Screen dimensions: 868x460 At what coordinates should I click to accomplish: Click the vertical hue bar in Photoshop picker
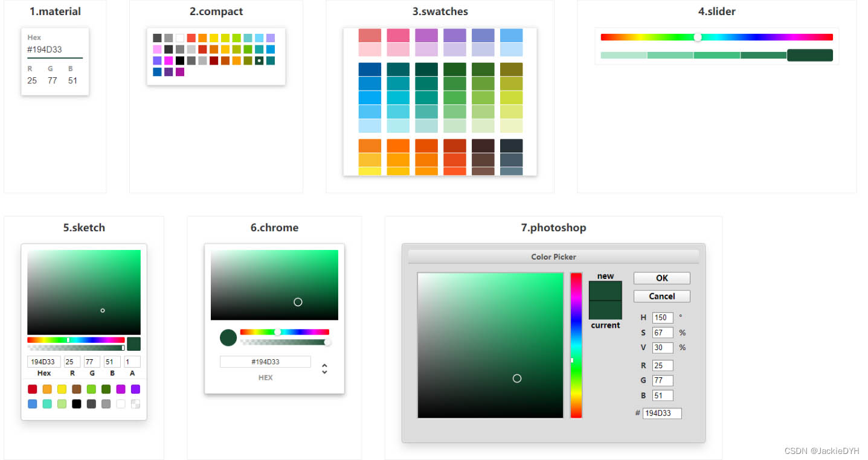pyautogui.click(x=576, y=345)
